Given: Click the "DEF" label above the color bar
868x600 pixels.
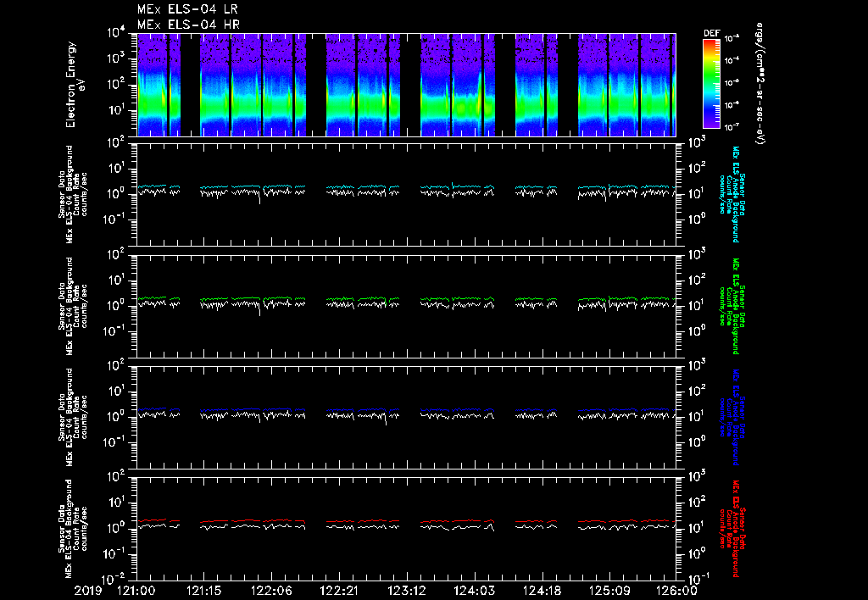Looking at the screenshot, I should point(711,33).
